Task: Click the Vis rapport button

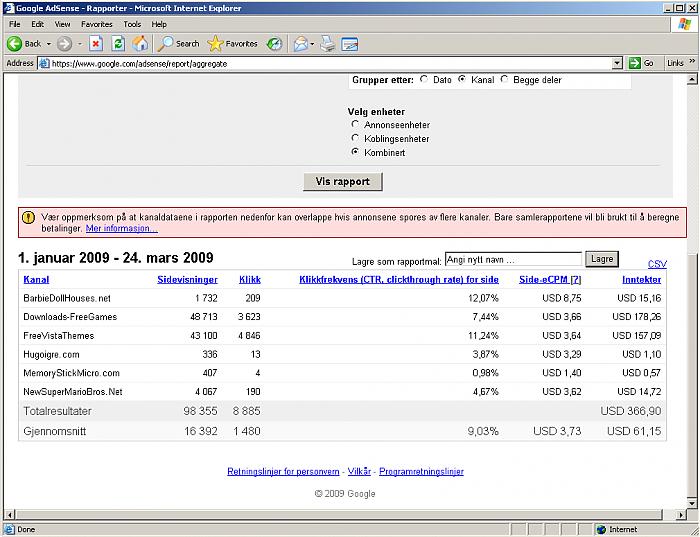Action: click(x=342, y=182)
